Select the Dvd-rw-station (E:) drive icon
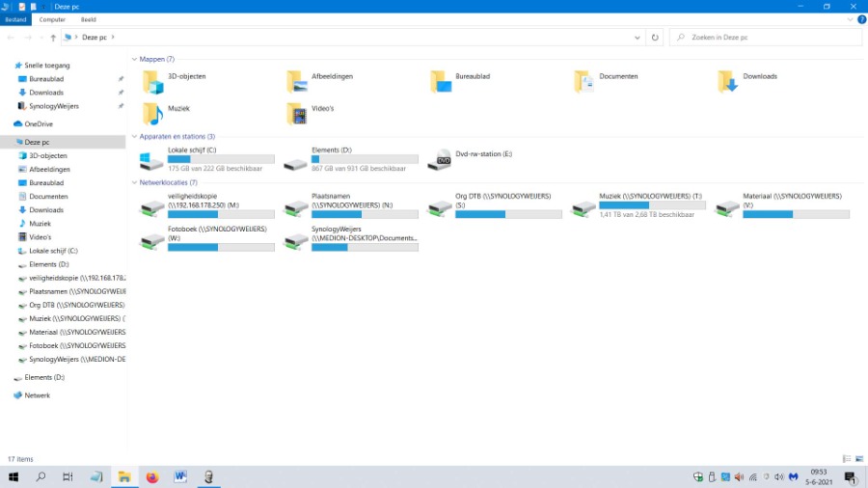This screenshot has width=868, height=488. 440,160
